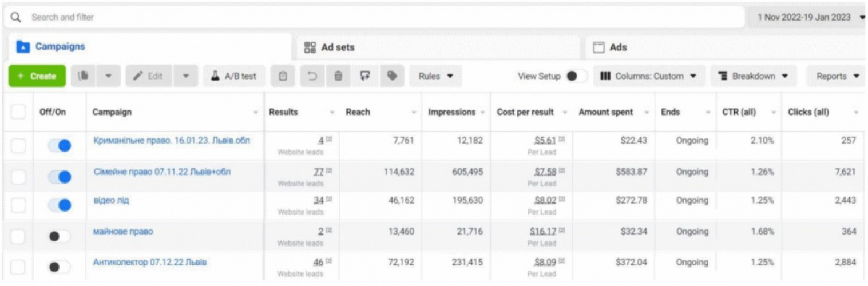Expand the Breakdown dropdown
The width and height of the screenshot is (868, 286).
click(754, 76)
